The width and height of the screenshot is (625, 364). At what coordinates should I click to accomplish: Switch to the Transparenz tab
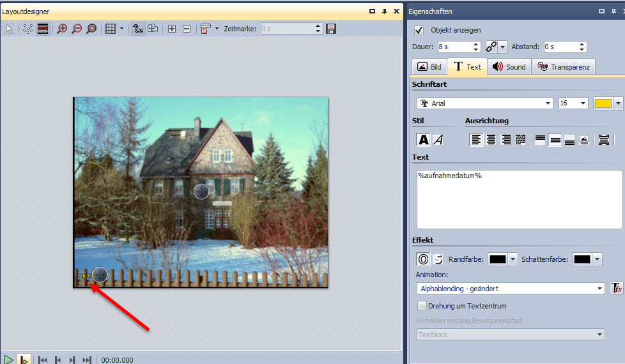564,66
